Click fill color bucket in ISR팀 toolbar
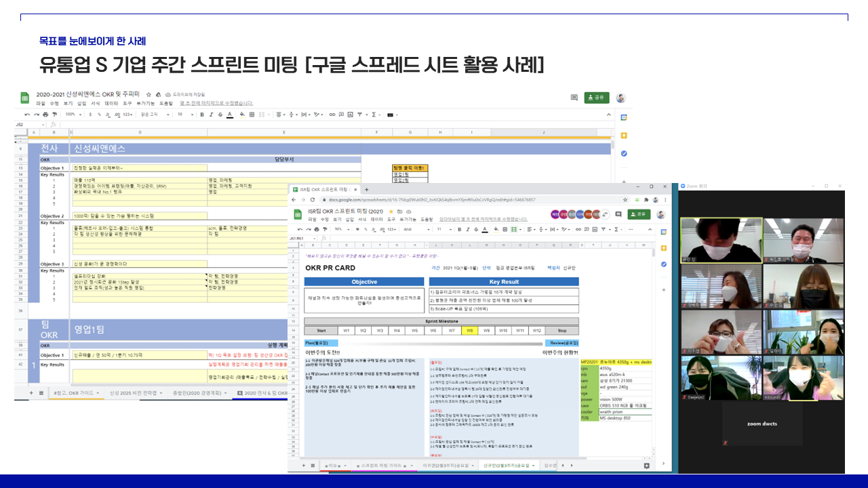Viewport: 868px width, 488px height. pos(496,229)
